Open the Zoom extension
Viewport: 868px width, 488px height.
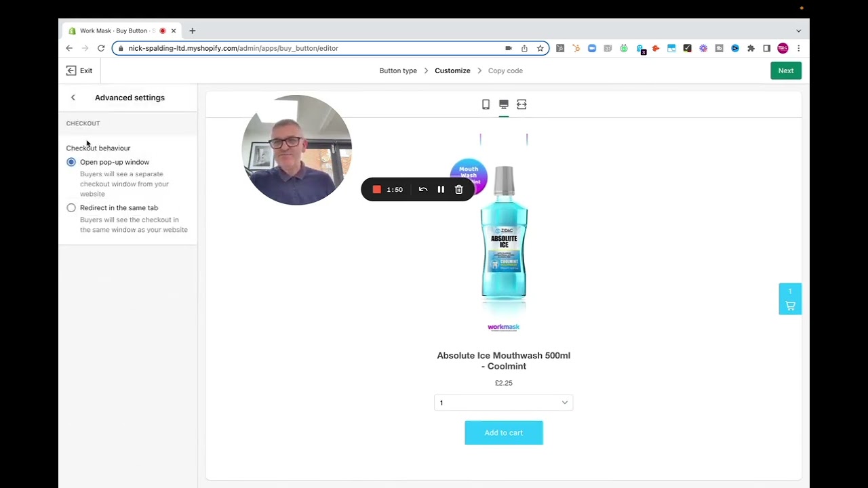tap(592, 48)
